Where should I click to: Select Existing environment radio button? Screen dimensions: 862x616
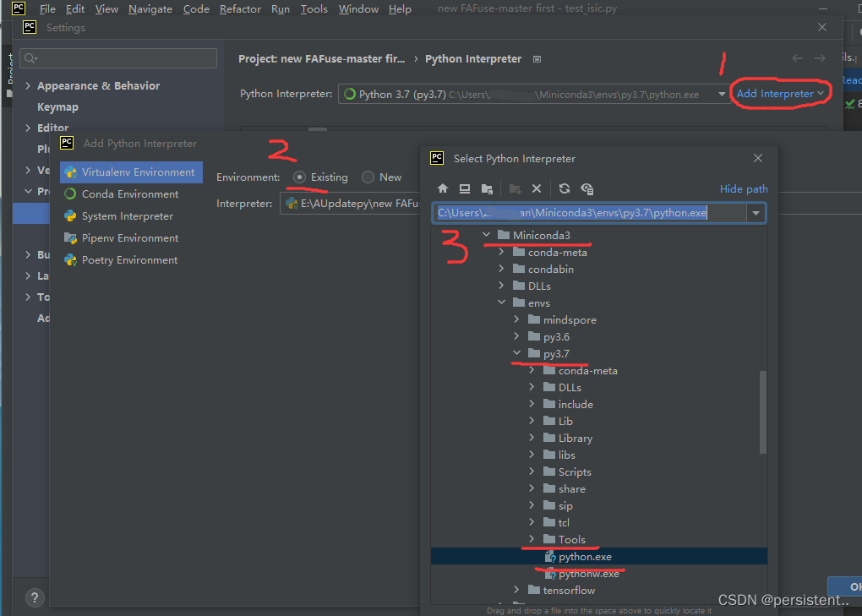(300, 177)
